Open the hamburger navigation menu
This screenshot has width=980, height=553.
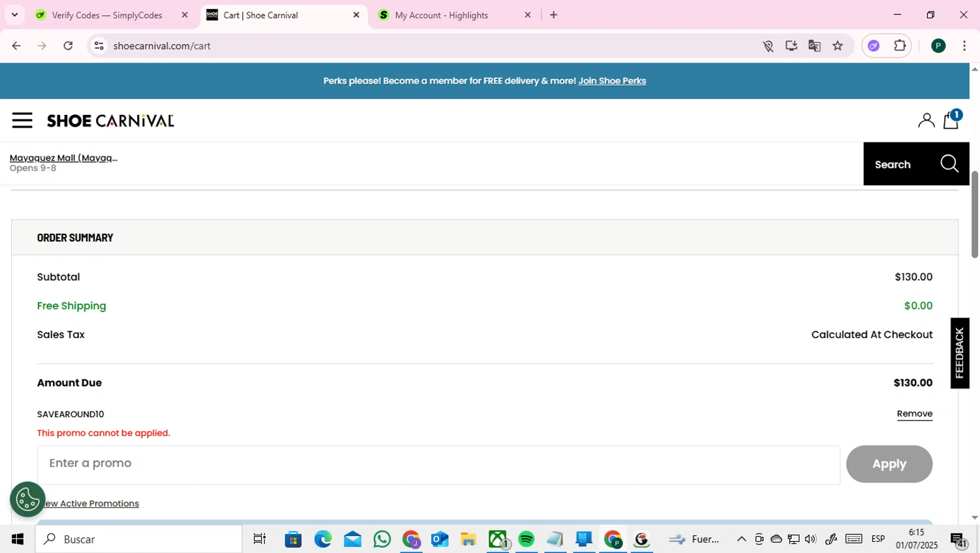pyautogui.click(x=22, y=120)
